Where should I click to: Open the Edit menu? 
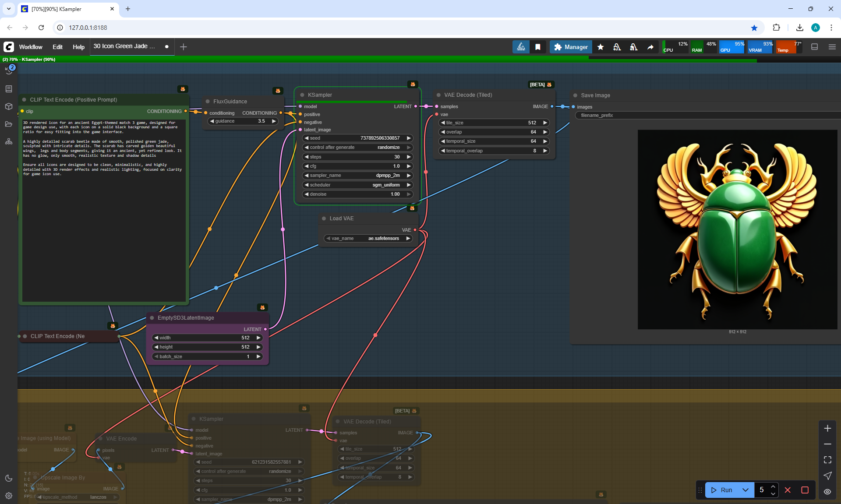click(x=57, y=47)
